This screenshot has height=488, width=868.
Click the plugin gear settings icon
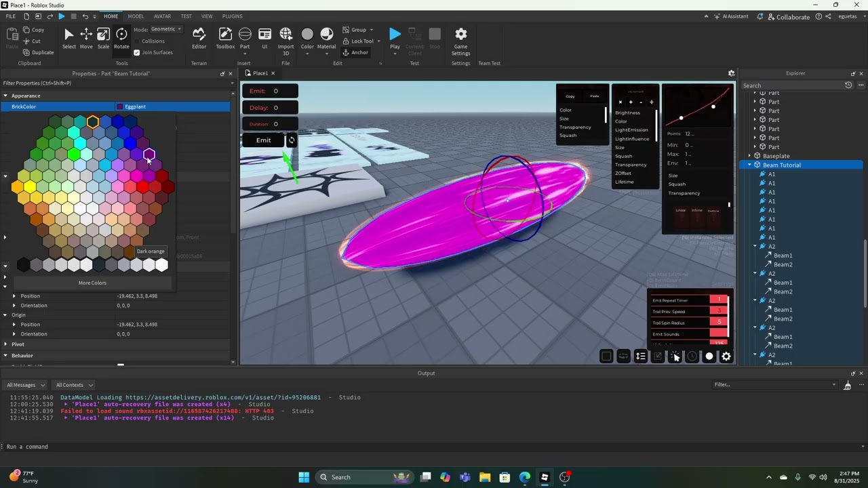(x=726, y=357)
